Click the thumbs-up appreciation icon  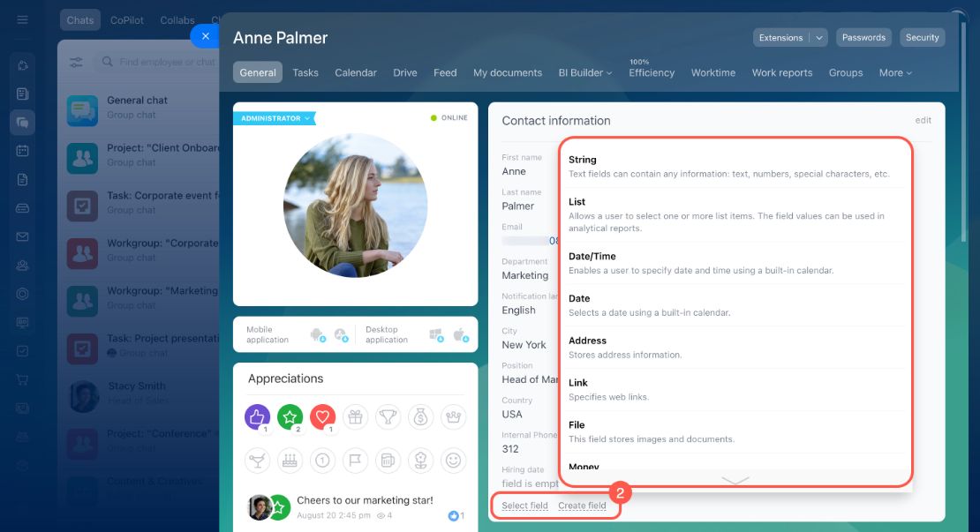(x=257, y=417)
